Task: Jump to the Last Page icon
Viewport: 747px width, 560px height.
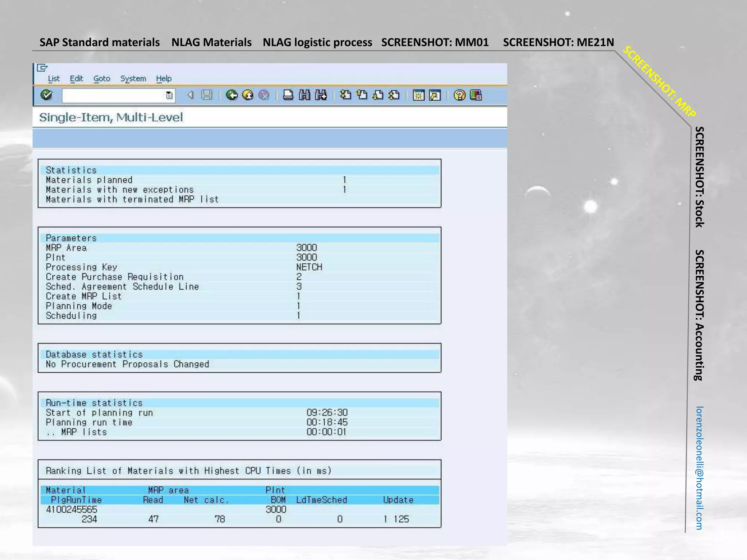Action: (394, 95)
